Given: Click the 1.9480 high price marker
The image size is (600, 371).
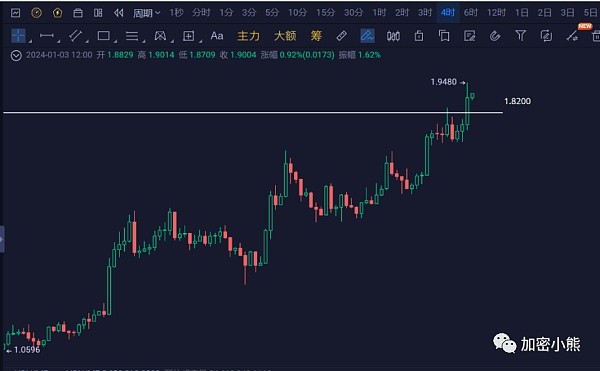Looking at the screenshot, I should click(443, 82).
